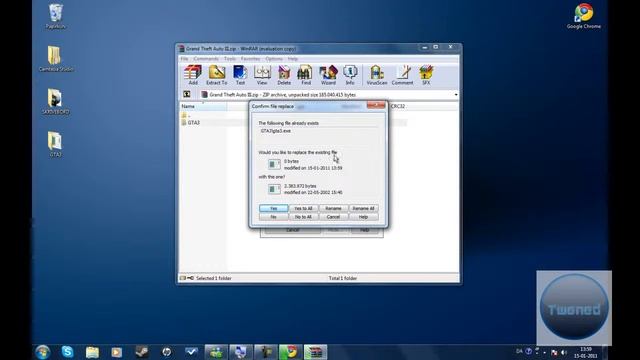Click the volume icon in the system tray

(x=564, y=352)
